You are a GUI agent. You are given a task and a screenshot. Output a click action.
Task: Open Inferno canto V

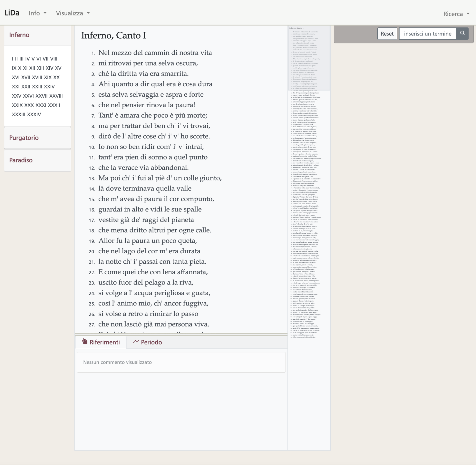point(33,59)
